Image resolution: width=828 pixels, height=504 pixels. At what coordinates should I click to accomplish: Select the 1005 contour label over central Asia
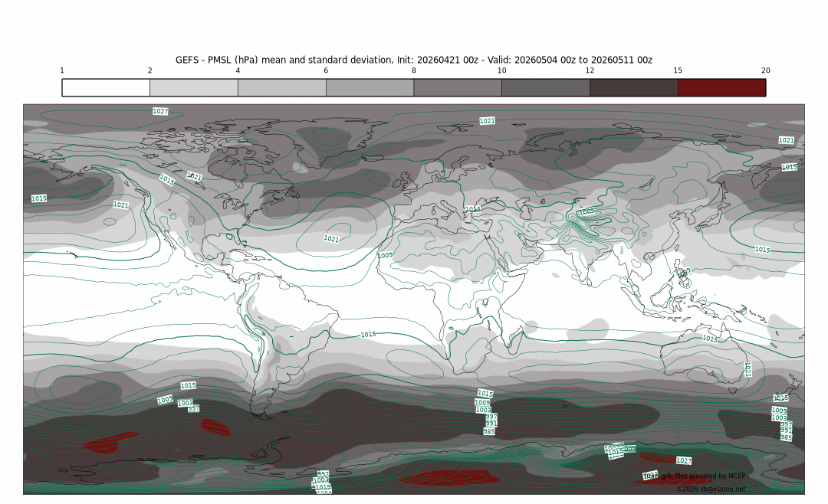click(x=586, y=211)
